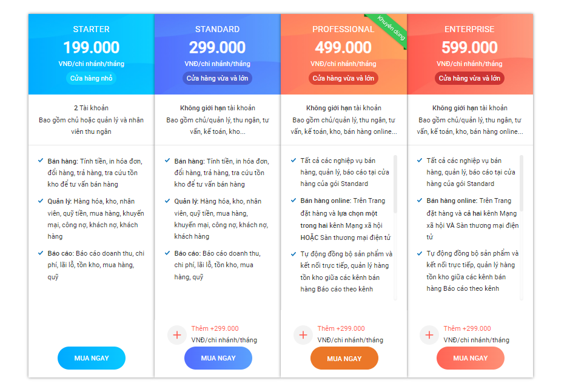Buy the Professional plan with MUA NGAY
The height and width of the screenshot is (392, 570).
click(x=344, y=359)
